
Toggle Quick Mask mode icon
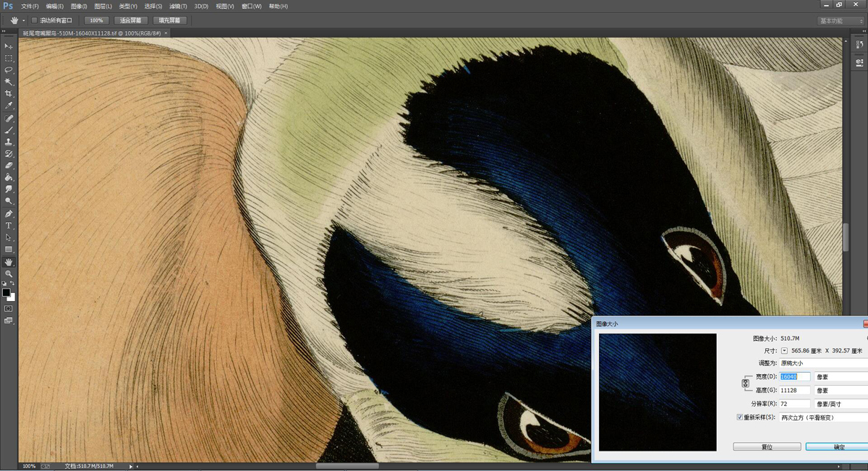tap(9, 308)
